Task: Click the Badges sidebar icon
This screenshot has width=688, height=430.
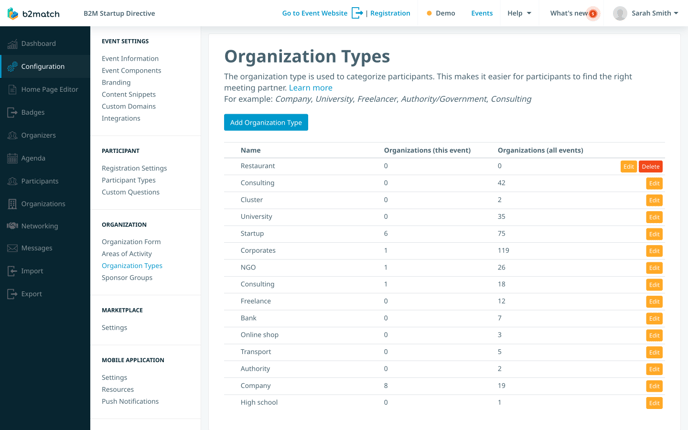Action: (12, 113)
